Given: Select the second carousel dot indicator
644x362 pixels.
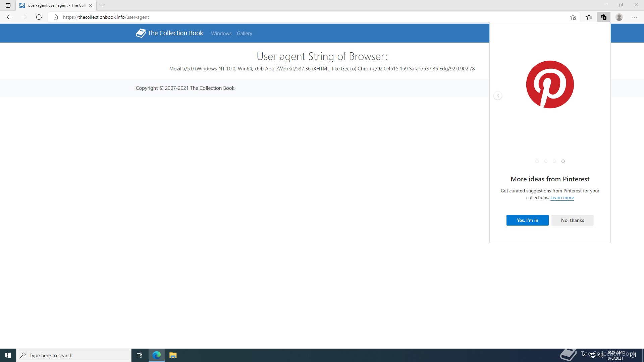Looking at the screenshot, I should pos(546,161).
